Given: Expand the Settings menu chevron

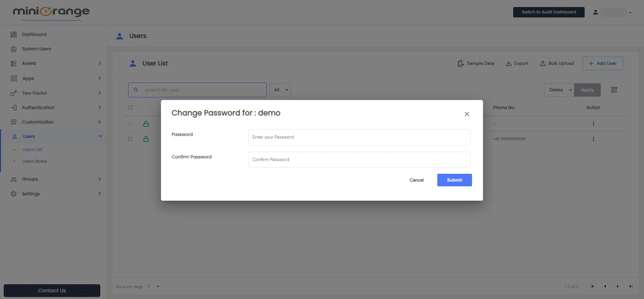Looking at the screenshot, I should (100, 193).
